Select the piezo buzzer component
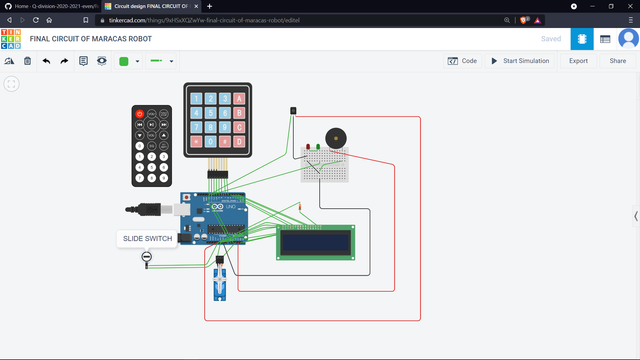This screenshot has height=360, width=640. 336,138
